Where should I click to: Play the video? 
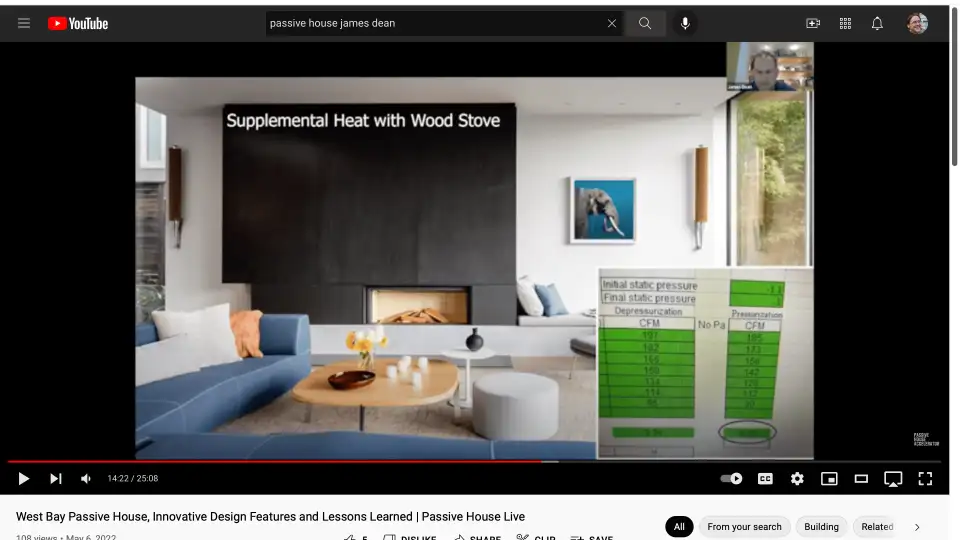coord(23,479)
